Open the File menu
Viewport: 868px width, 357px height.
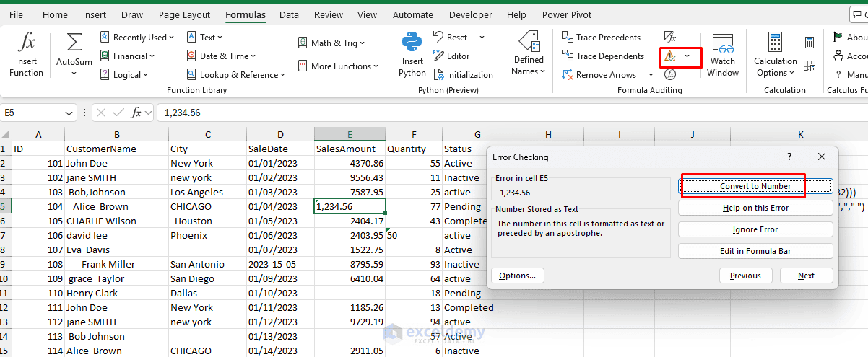[x=16, y=14]
